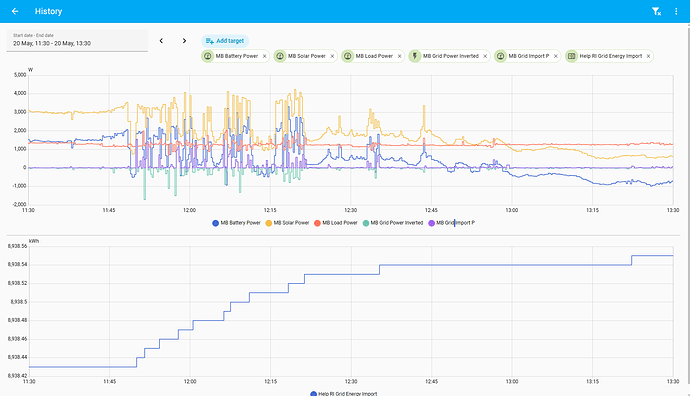690x396 pixels.
Task: Open the three-dot overflow menu
Action: [676, 11]
